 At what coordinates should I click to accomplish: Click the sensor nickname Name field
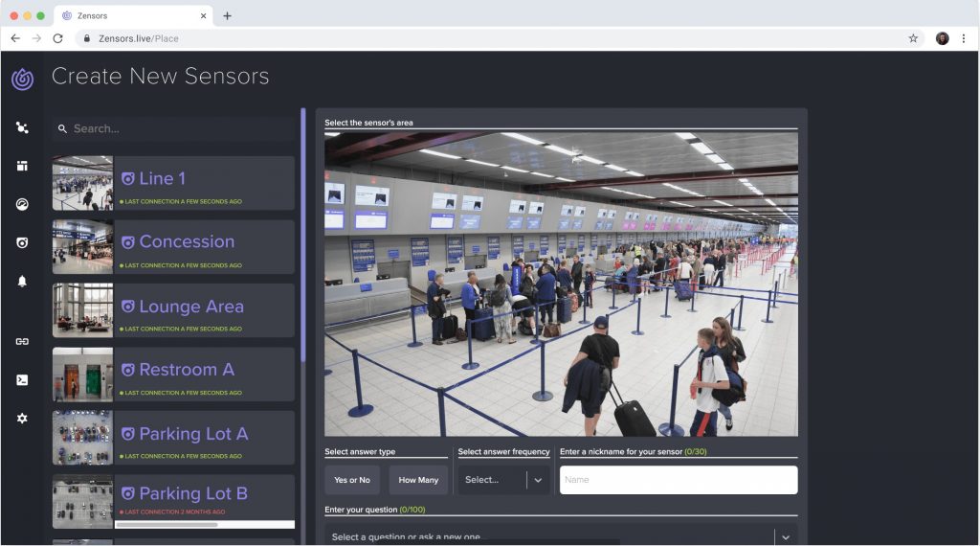(678, 480)
